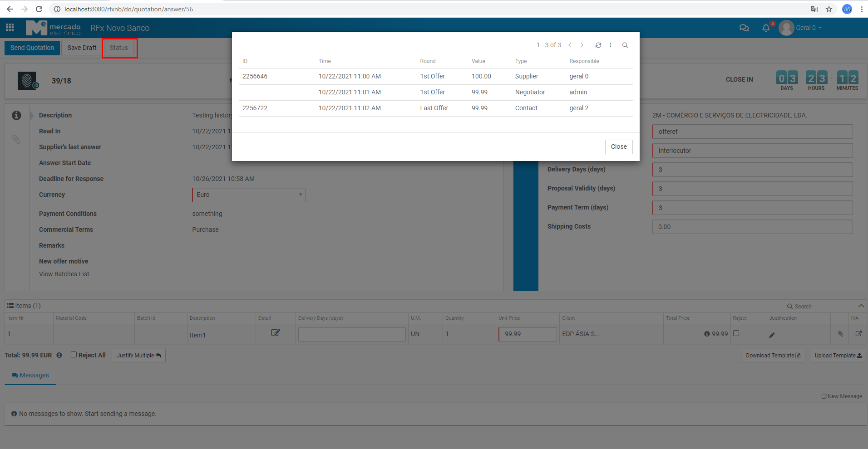Edit Item1 detail with the edit icon
868x449 pixels.
pos(275,332)
